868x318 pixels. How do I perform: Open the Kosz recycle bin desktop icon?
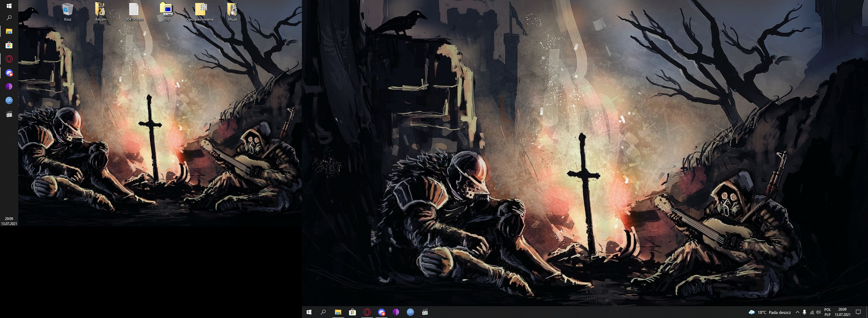click(x=68, y=12)
